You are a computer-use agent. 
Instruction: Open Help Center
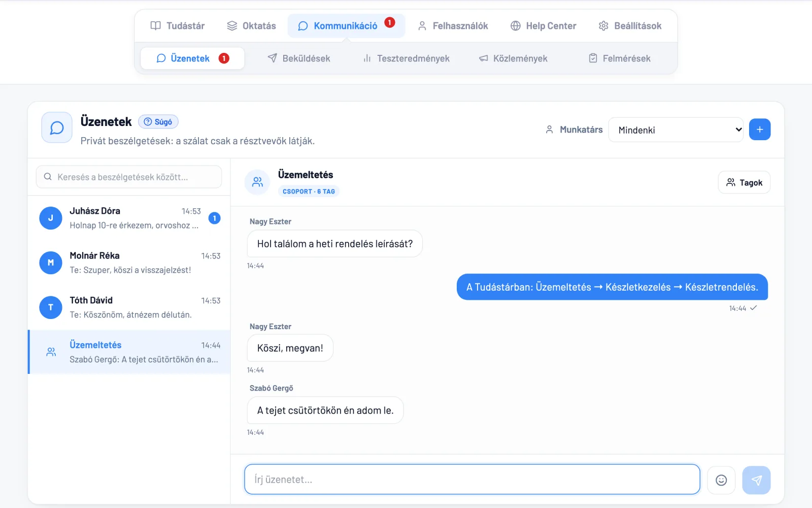[544, 26]
